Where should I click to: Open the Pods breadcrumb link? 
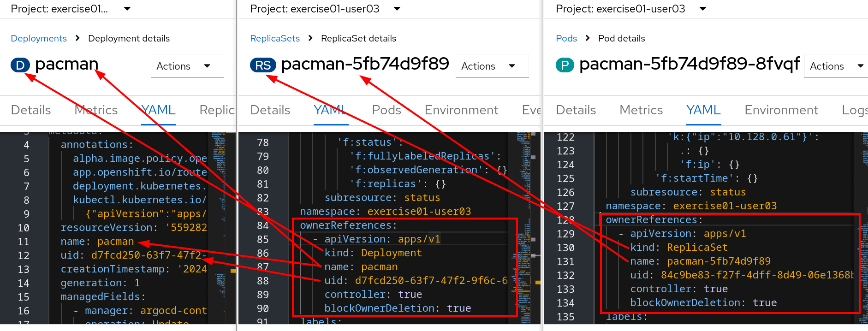tap(566, 38)
